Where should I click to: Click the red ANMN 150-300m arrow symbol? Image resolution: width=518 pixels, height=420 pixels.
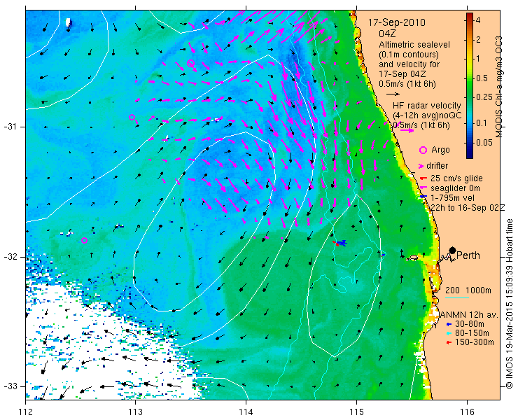449,342
